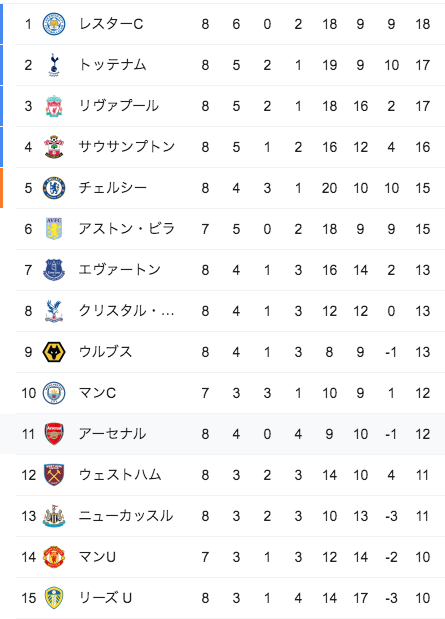Open the West Ham hammers crest
445x619 pixels.
tap(54, 475)
